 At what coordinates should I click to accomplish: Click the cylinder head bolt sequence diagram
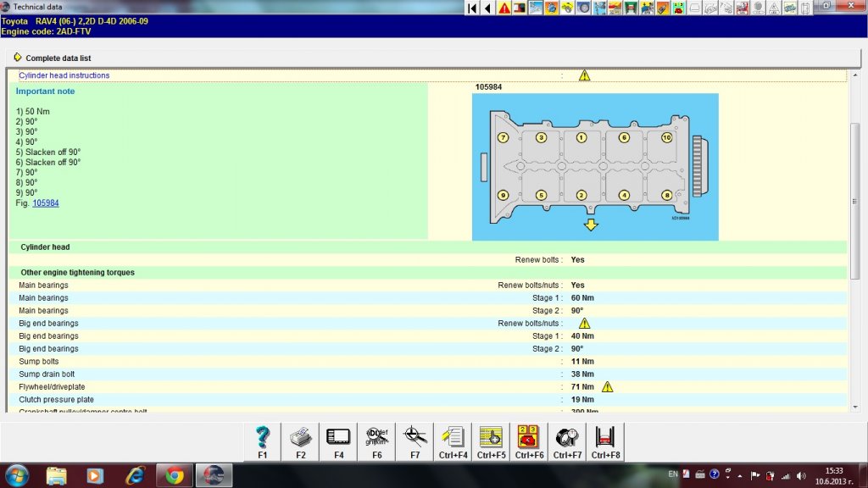coord(594,166)
